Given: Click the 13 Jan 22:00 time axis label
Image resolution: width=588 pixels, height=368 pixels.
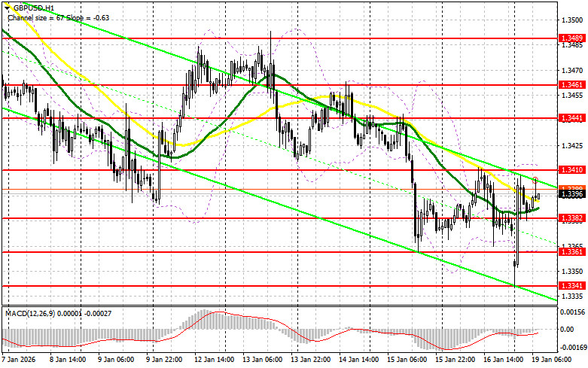Looking at the screenshot, I should [x=310, y=360].
